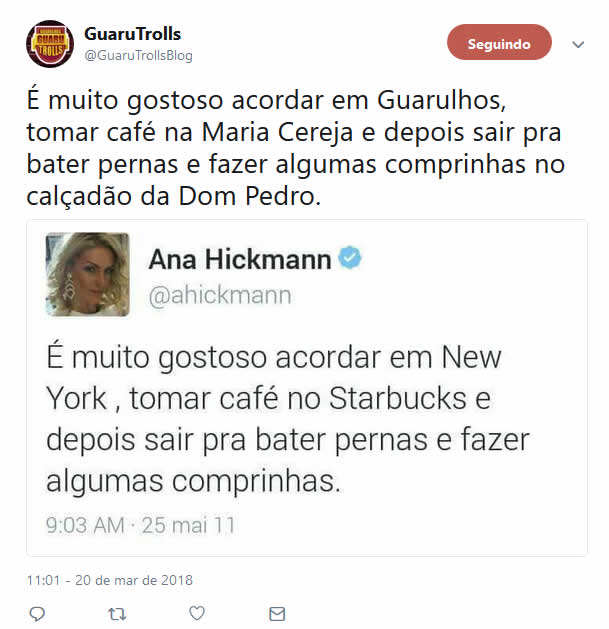This screenshot has width=609, height=629.
Task: Click the @ahickmann handle
Action: coord(220,296)
